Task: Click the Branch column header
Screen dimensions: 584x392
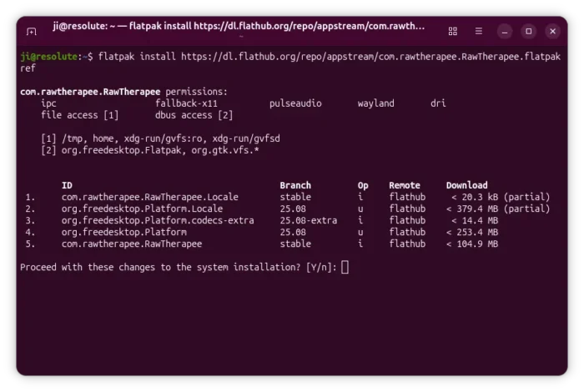Action: [295, 185]
